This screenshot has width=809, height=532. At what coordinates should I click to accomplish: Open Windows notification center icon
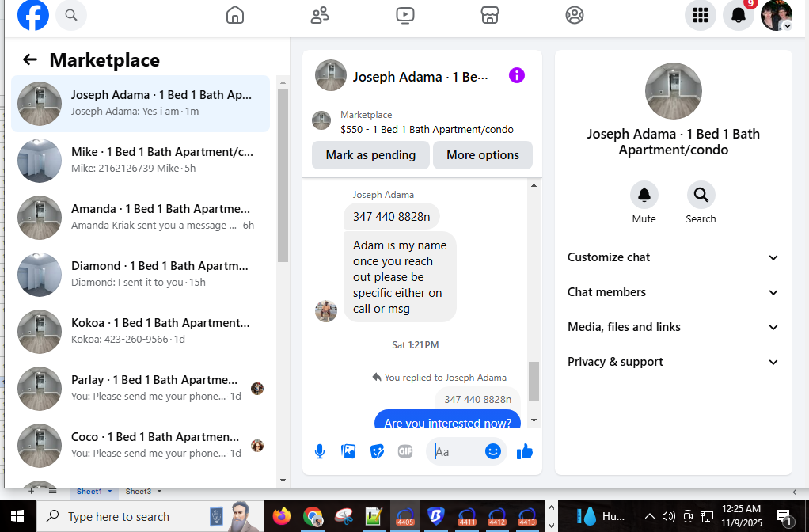784,517
